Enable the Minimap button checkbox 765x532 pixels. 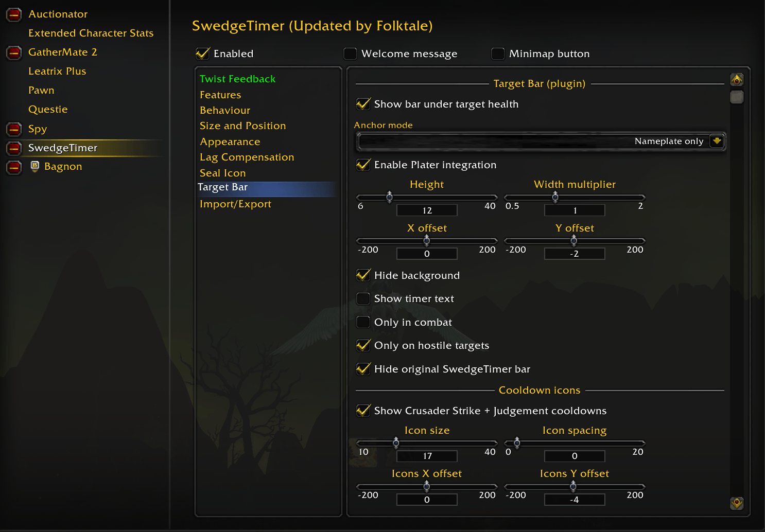[x=498, y=54]
